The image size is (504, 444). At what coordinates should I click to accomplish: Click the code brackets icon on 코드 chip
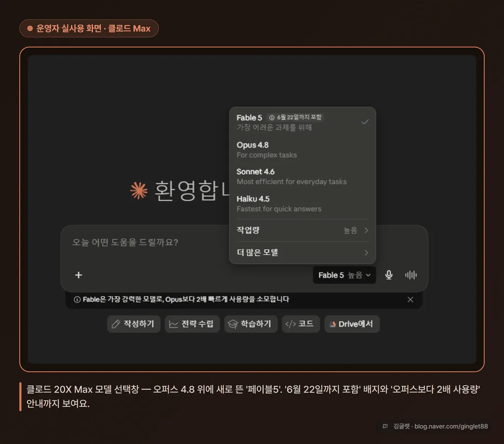(x=291, y=324)
